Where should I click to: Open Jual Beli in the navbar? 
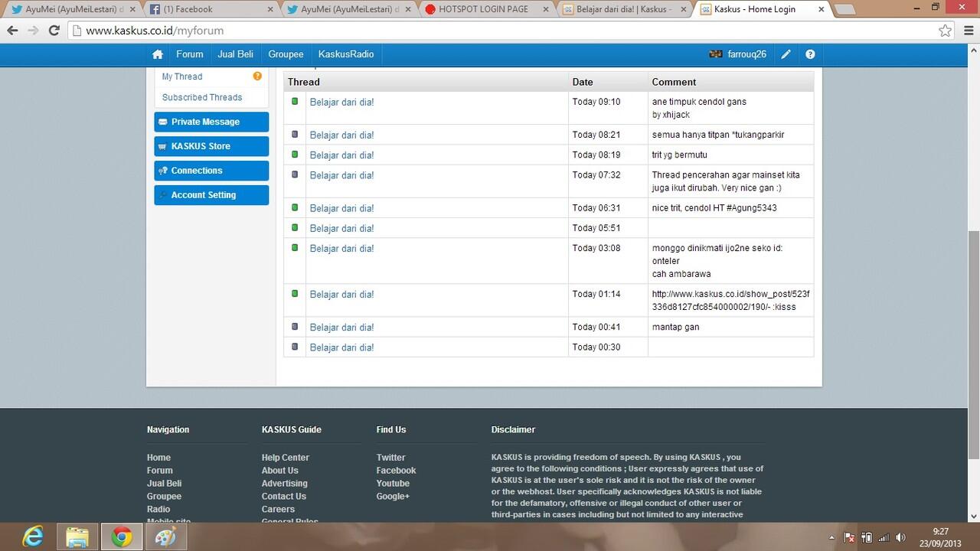[x=236, y=54]
